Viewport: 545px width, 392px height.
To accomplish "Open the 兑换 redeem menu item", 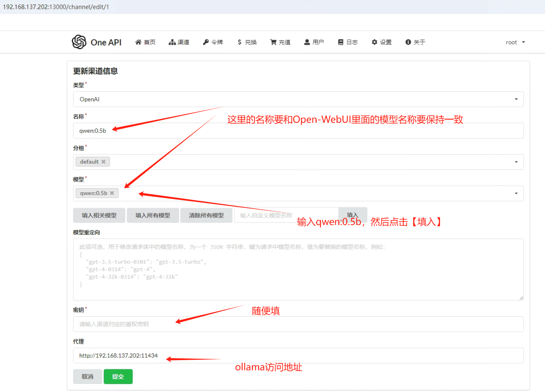I will pos(247,42).
